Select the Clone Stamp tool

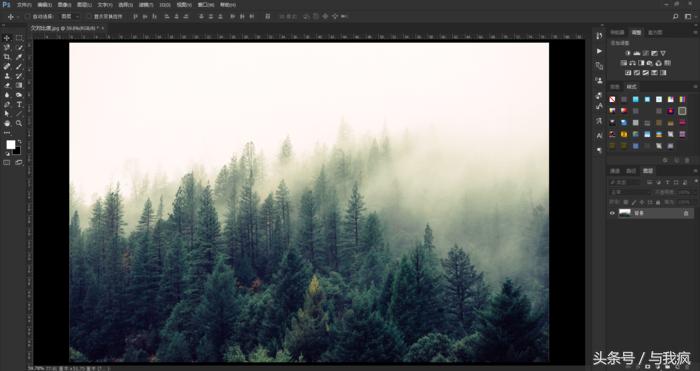pos(7,76)
